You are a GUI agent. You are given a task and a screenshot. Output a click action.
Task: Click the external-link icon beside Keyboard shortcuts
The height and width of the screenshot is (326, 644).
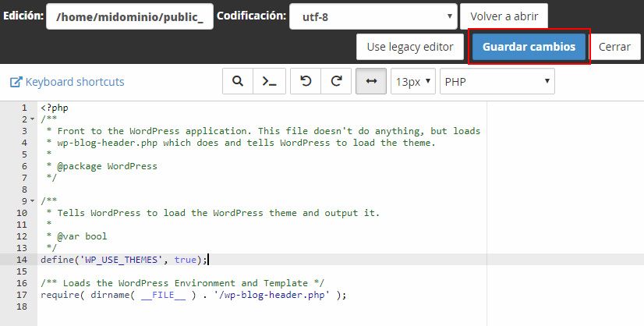[16, 82]
